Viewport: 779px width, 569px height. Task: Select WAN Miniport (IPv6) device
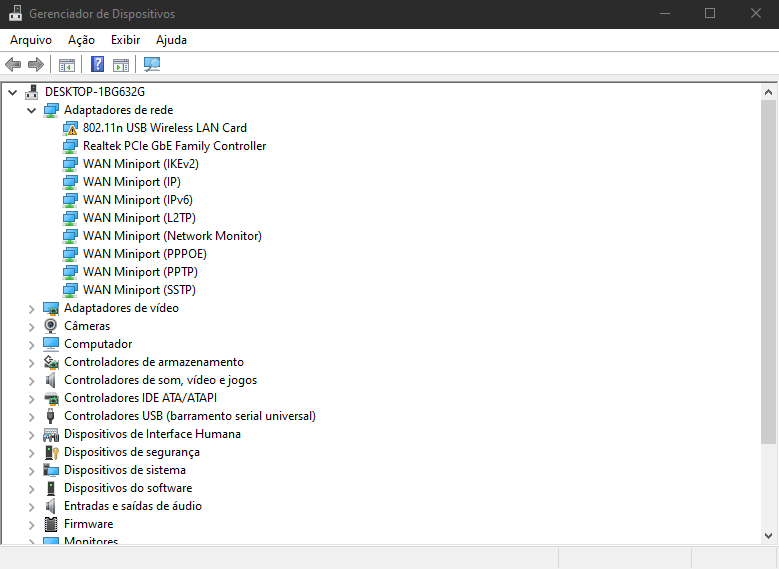[138, 200]
